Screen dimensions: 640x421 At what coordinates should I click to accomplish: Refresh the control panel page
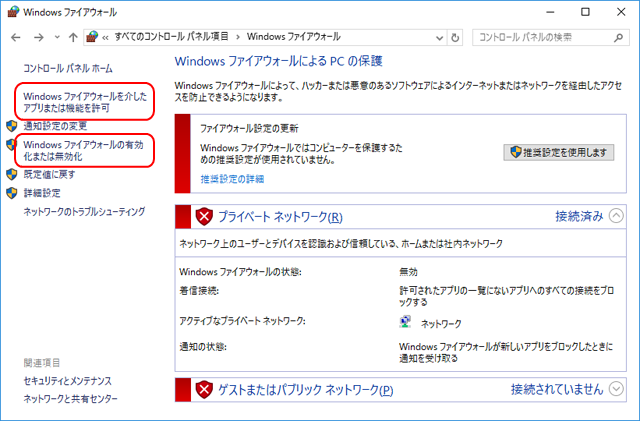coord(455,38)
